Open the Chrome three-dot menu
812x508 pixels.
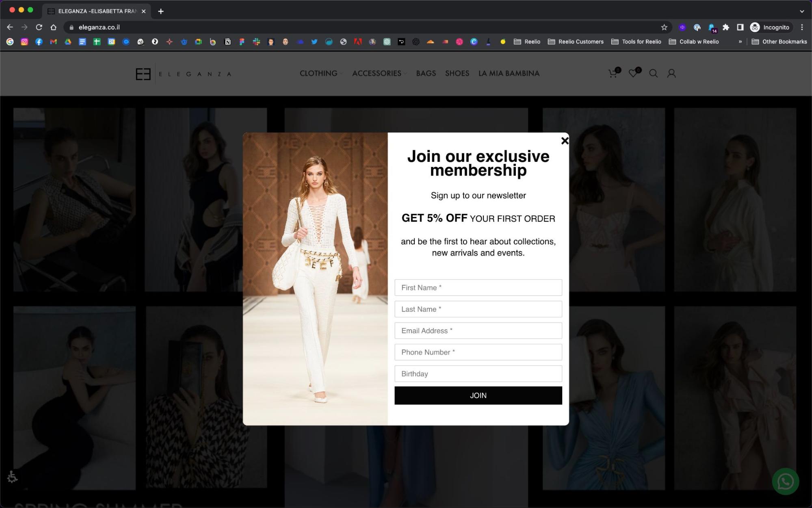point(802,27)
